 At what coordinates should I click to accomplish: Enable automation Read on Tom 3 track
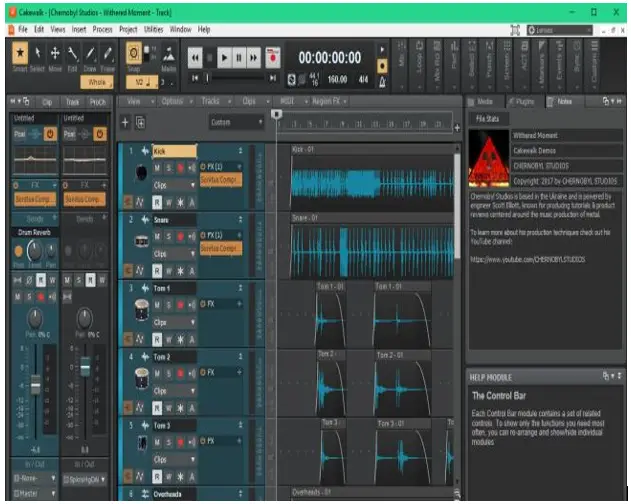tap(157, 477)
